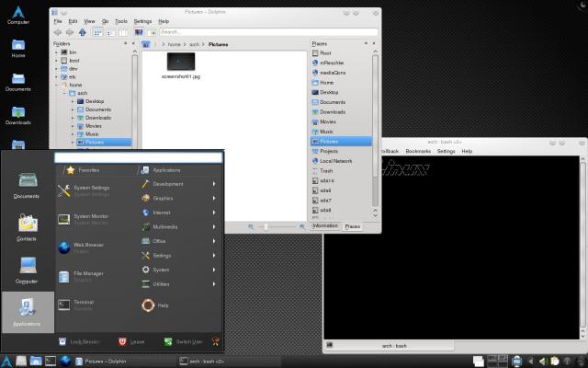The height and width of the screenshot is (368, 588).
Task: Switch Dolphin to Columns view mode
Action: tap(123, 33)
